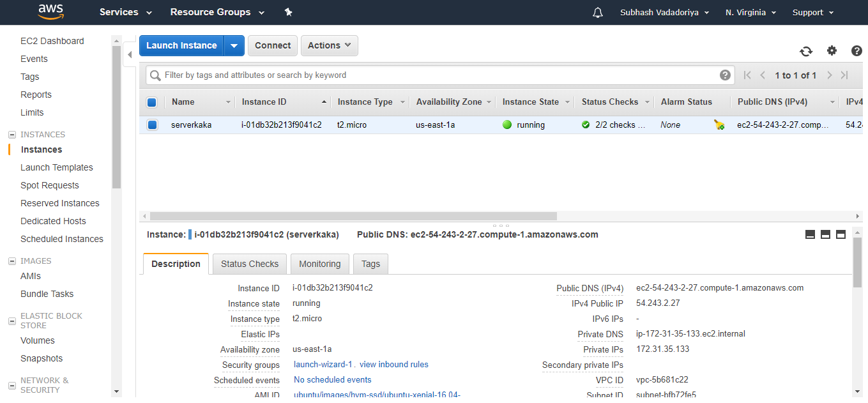
Task: Open the view inbound rules link
Action: click(x=394, y=365)
